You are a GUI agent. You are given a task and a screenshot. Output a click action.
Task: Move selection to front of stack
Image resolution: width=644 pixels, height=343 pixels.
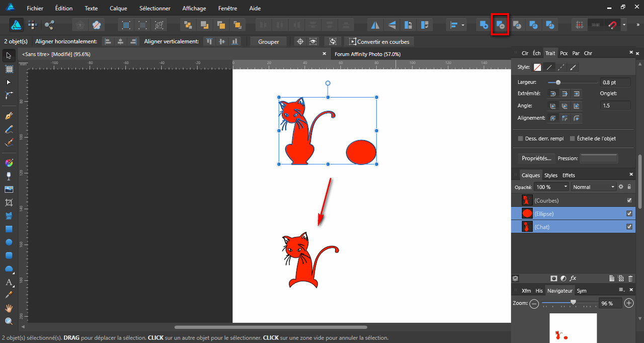point(237,25)
